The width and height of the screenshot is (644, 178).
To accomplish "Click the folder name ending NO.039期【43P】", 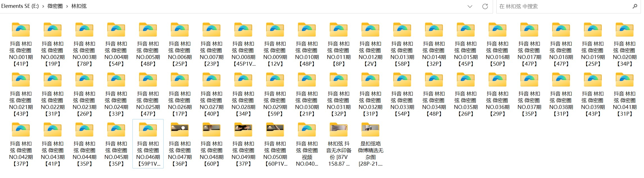I will [593, 104].
